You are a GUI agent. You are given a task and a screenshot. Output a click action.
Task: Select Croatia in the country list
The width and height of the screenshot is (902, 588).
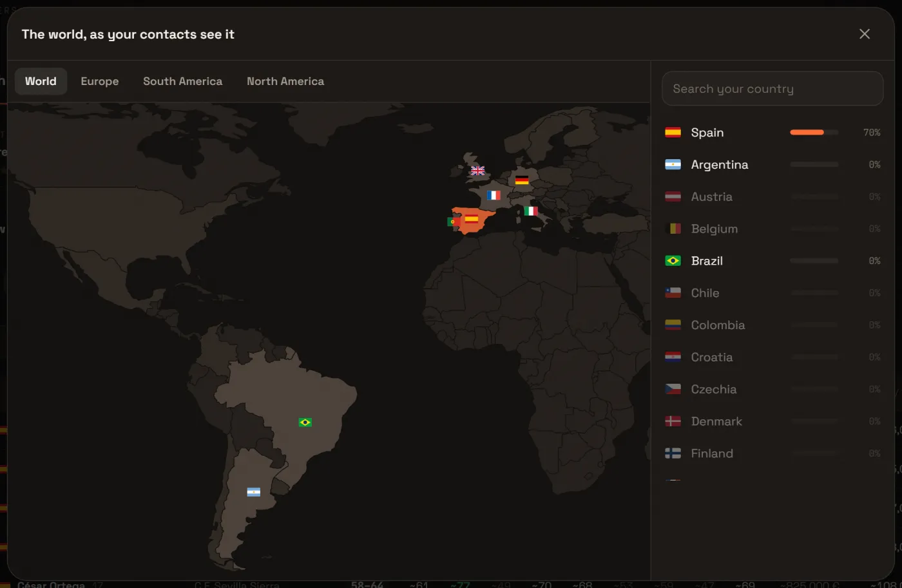(772, 357)
